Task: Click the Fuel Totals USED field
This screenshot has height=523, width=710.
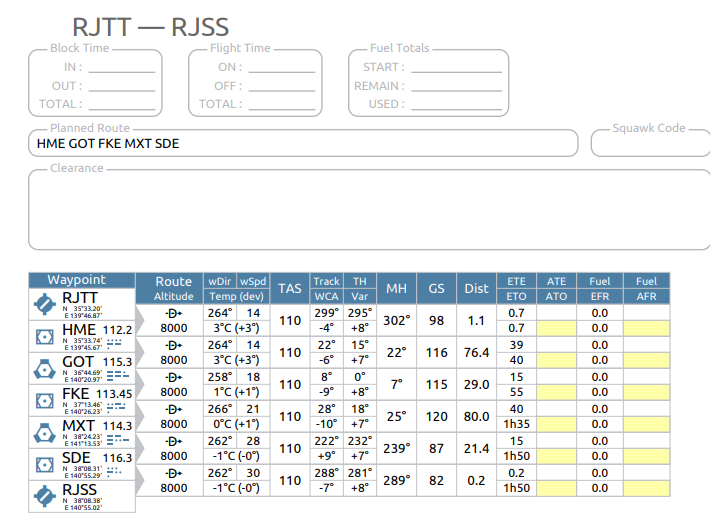Action: click(456, 104)
